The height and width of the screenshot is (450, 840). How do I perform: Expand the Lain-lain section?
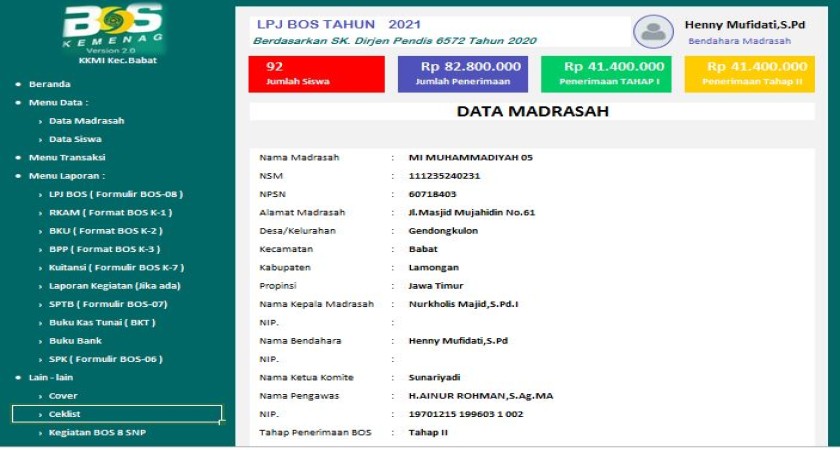tap(51, 377)
